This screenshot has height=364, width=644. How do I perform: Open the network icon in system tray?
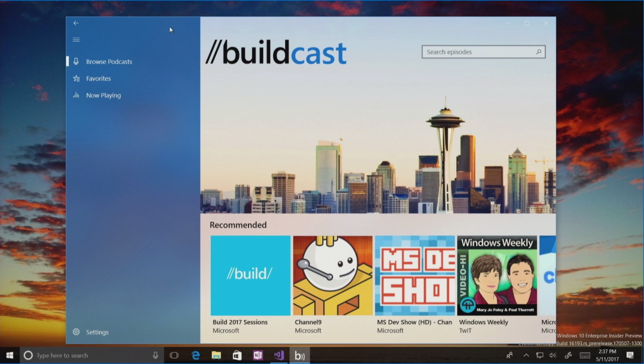point(540,355)
